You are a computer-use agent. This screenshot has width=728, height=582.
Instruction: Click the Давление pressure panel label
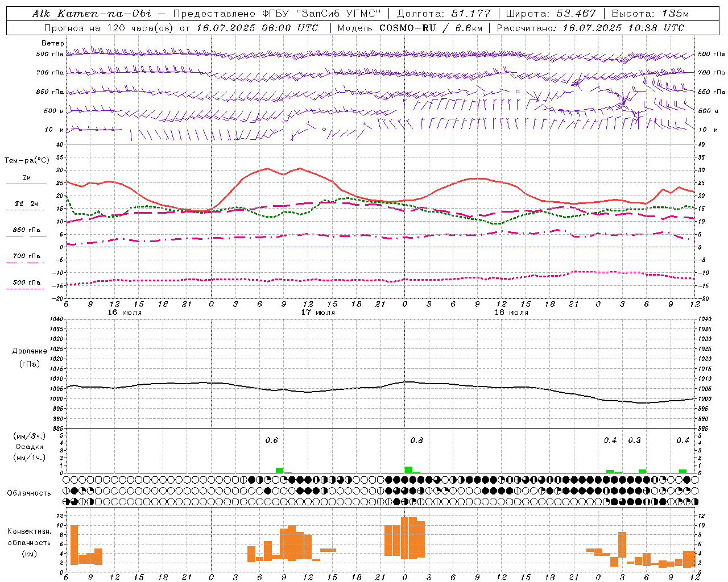(30, 351)
